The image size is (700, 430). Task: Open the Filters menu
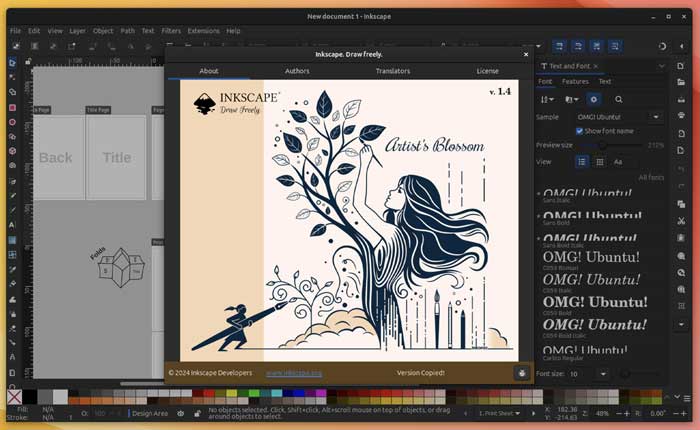[171, 31]
